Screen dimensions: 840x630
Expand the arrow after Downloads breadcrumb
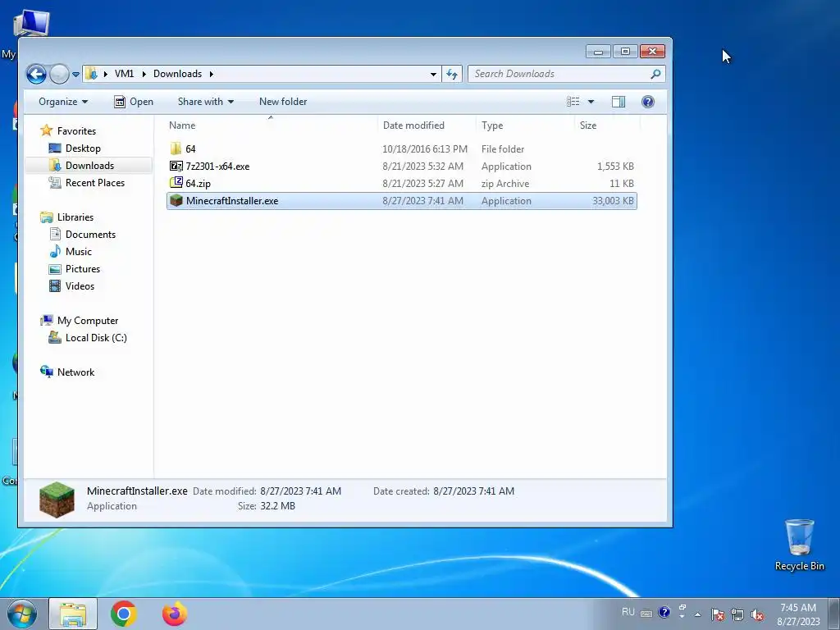pyautogui.click(x=211, y=74)
